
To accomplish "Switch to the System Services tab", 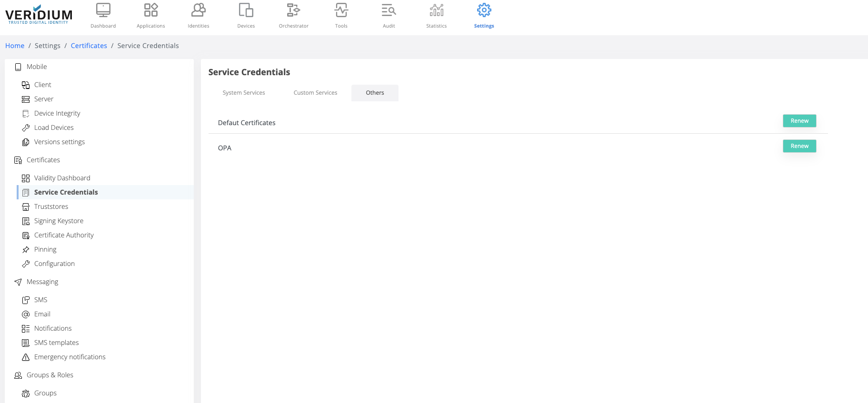I will 244,93.
